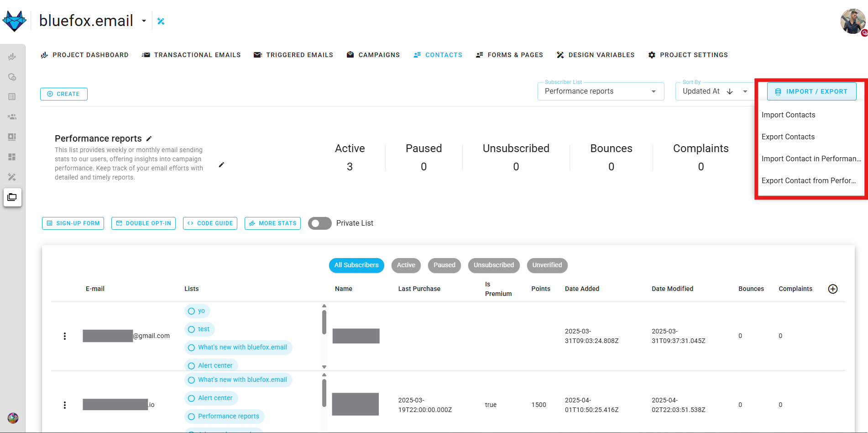868x433 pixels.
Task: Filter by Paused subscribers chip
Action: [444, 265]
